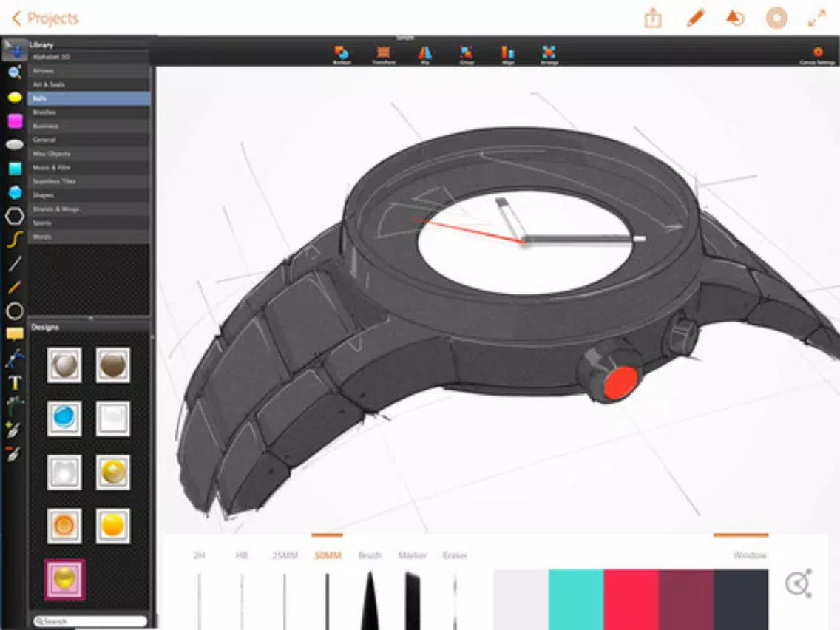Pick the hexagon outline tool

[x=15, y=216]
